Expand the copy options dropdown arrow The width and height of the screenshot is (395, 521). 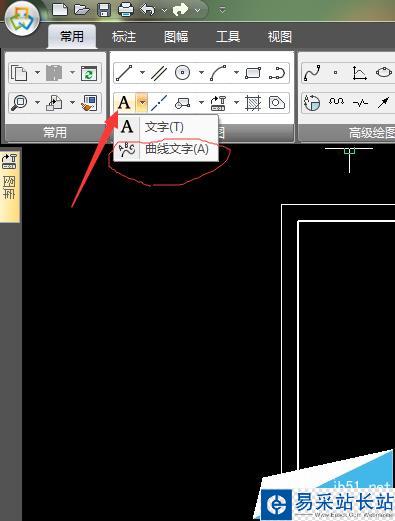(x=37, y=73)
